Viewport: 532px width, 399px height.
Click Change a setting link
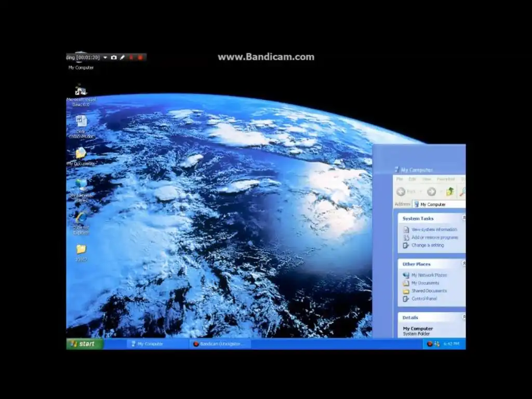[428, 245]
